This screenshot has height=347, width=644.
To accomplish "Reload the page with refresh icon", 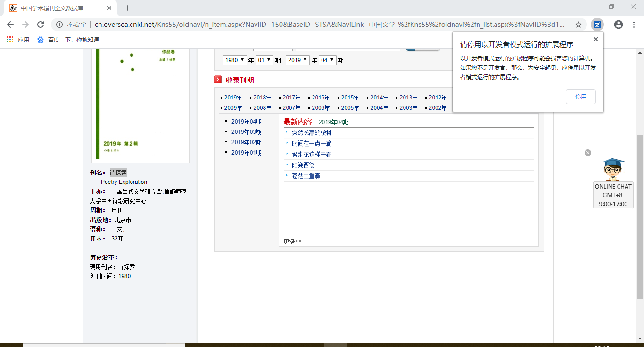I will coord(41,25).
